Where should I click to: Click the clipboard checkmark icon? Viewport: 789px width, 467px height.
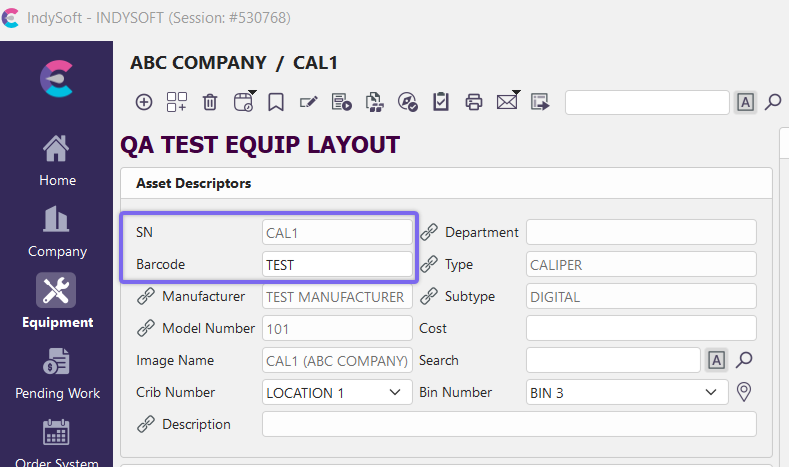(x=440, y=102)
